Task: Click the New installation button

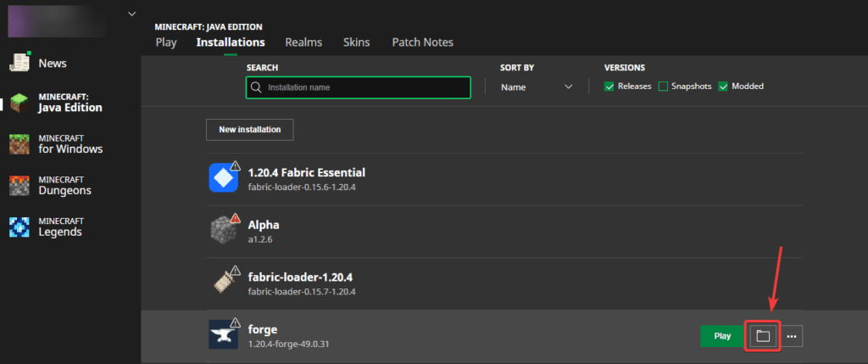Action: point(249,130)
